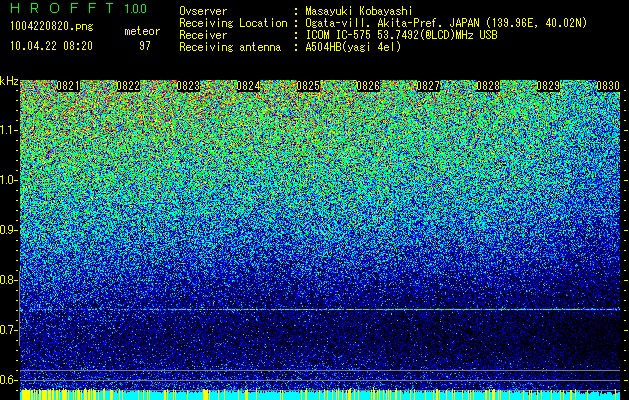Select the name Masayuki Kobayashi

[x=359, y=11]
